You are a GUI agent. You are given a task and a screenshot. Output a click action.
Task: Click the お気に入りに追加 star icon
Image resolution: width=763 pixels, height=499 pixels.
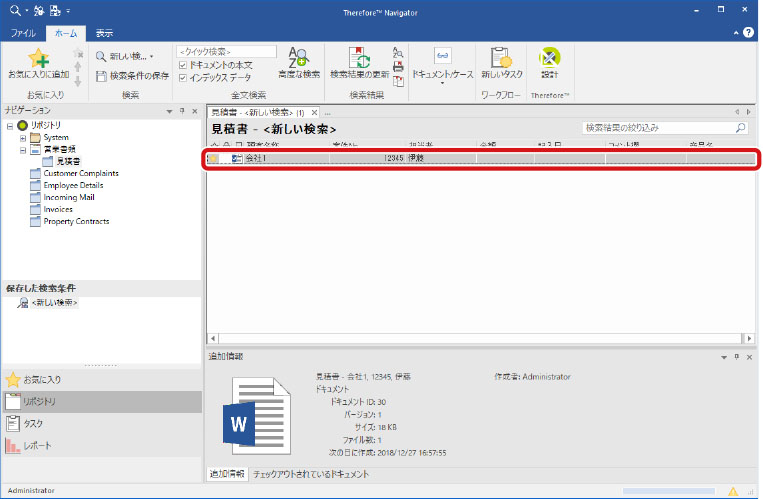point(37,58)
